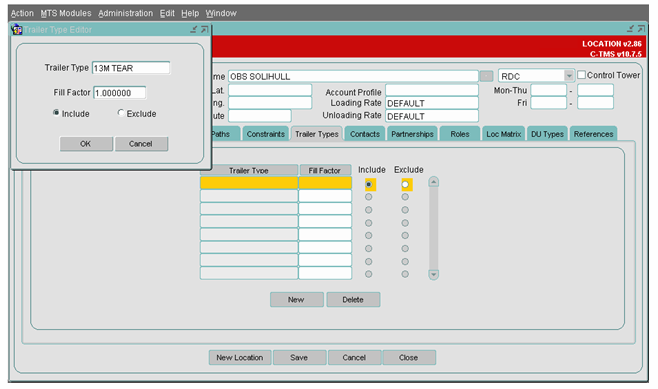Viewport: 658px width, 389px height.
Task: Select Include radio in last table row
Action: click(368, 274)
